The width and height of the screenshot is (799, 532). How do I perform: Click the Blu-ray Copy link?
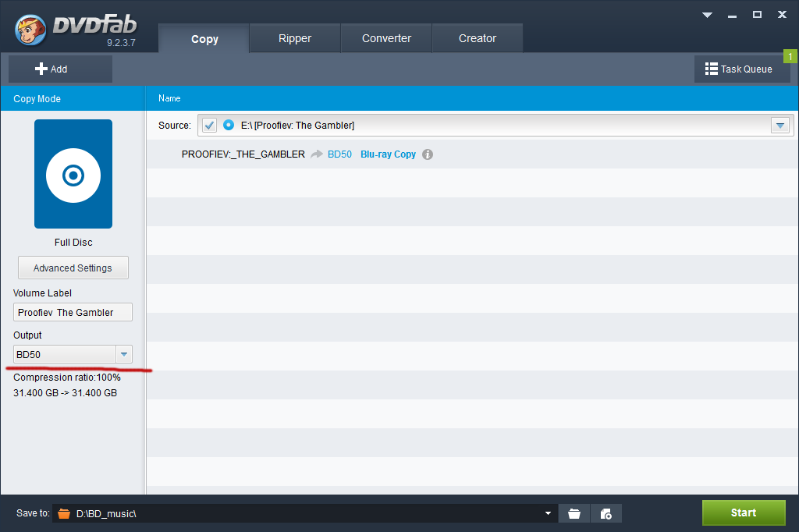point(388,154)
